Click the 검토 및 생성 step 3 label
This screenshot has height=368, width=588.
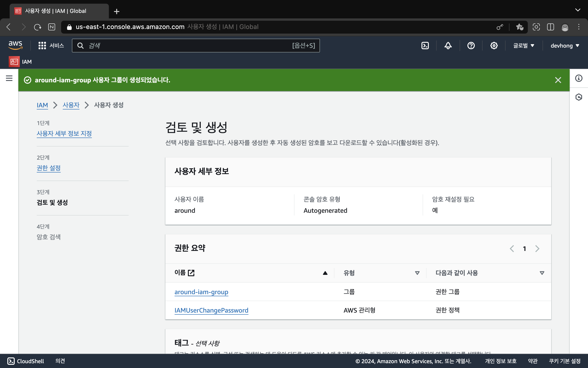coord(52,202)
